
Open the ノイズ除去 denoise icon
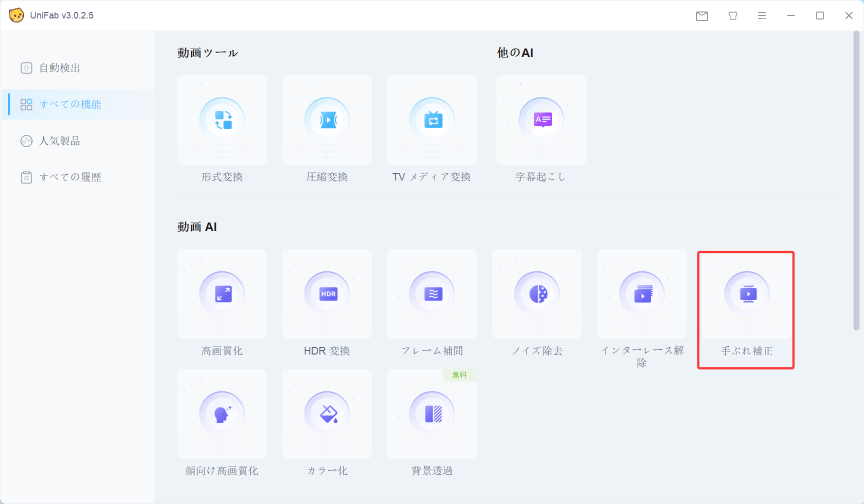tap(537, 294)
